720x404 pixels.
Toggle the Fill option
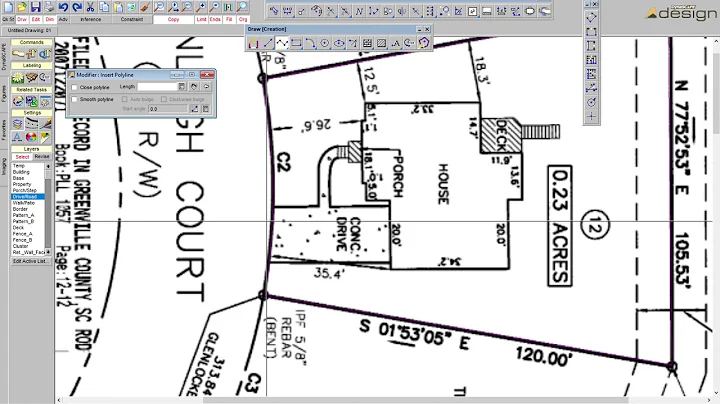(x=229, y=19)
